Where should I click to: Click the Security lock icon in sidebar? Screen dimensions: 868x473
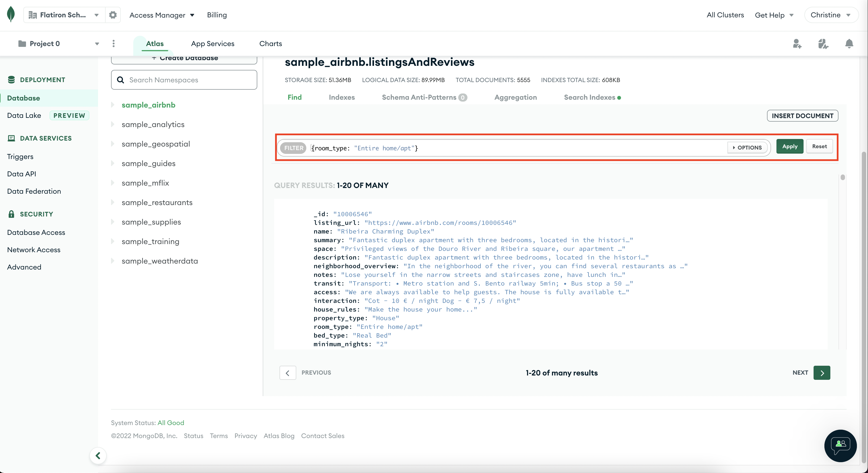click(11, 214)
